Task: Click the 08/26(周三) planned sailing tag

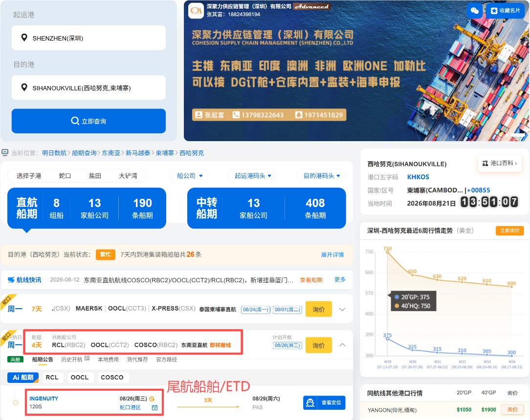Action: tap(287, 345)
